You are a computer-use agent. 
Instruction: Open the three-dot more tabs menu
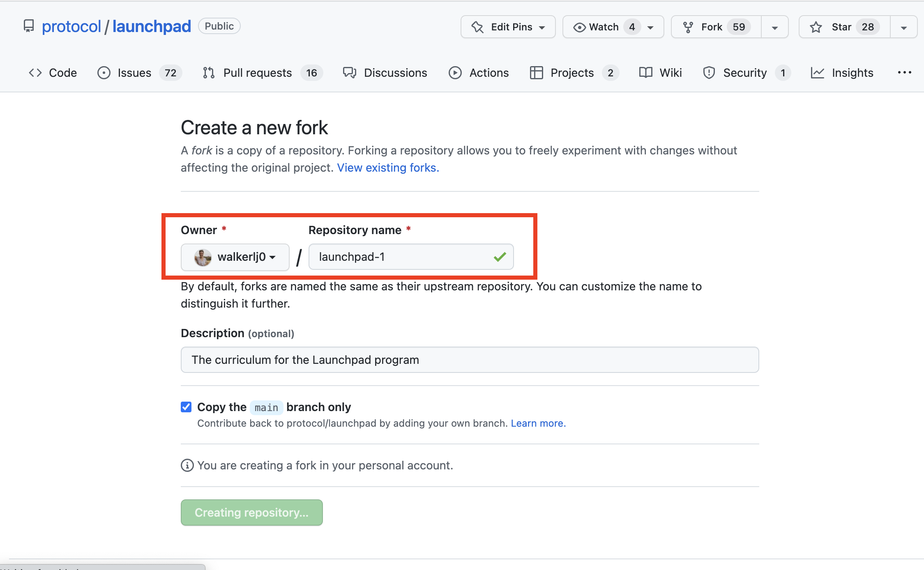tap(905, 73)
